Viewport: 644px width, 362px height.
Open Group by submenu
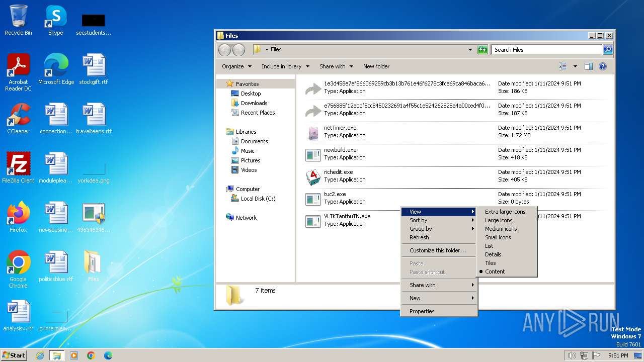click(x=439, y=229)
